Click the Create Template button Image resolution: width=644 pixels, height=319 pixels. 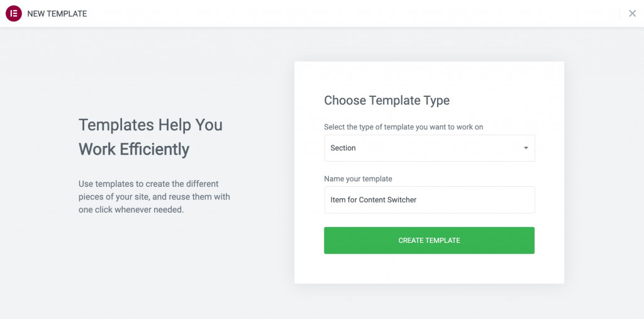(429, 240)
